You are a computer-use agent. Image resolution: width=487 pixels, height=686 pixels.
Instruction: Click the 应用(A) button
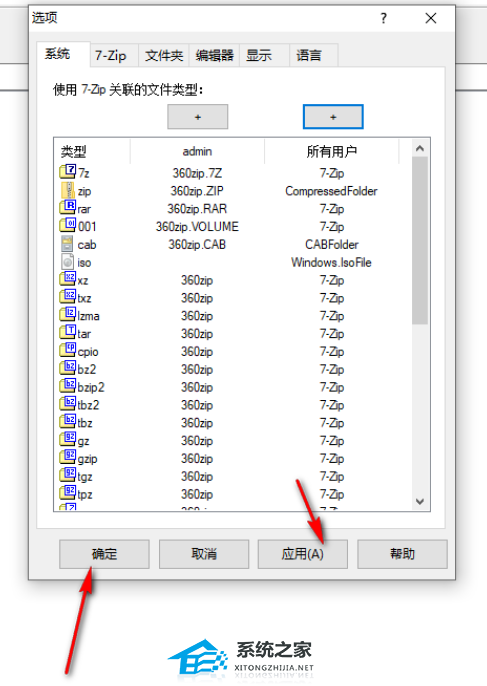(303, 554)
